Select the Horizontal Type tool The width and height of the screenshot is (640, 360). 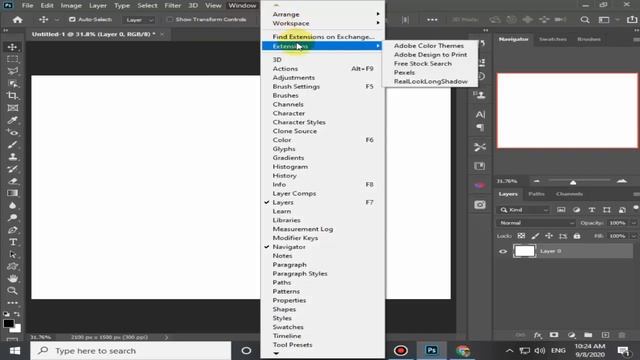point(12,242)
